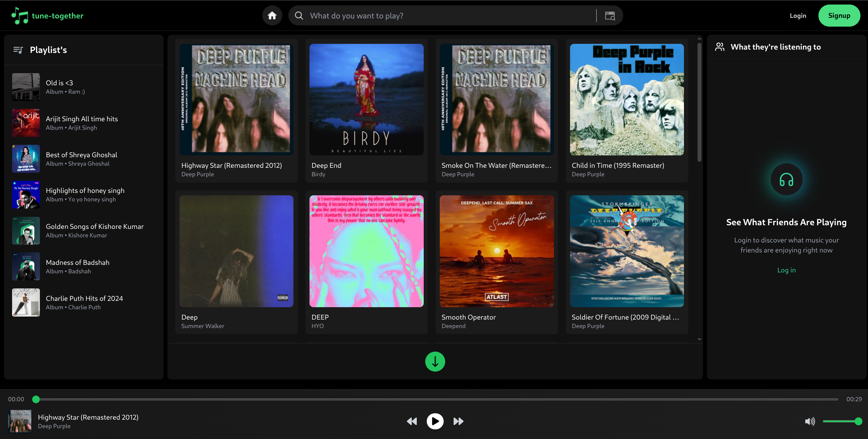868x439 pixels.
Task: Click the Yo Yo Honey Singh playlist cover
Action: (26, 195)
